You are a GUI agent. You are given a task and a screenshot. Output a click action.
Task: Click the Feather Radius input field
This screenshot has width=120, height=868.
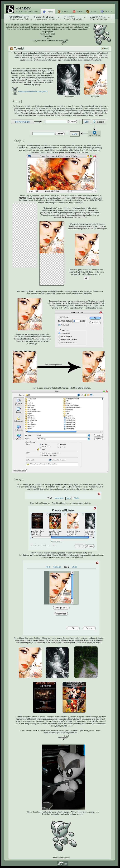[x=76, y=321]
